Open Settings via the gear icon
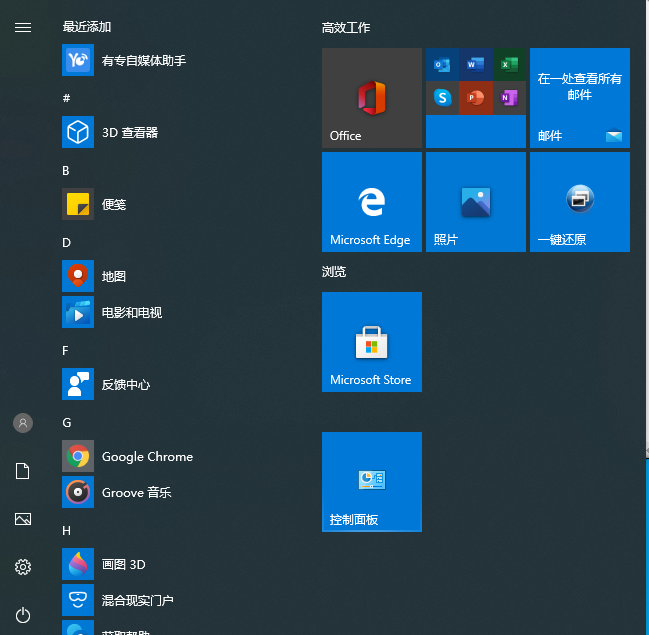Image resolution: width=649 pixels, height=635 pixels. click(22, 567)
